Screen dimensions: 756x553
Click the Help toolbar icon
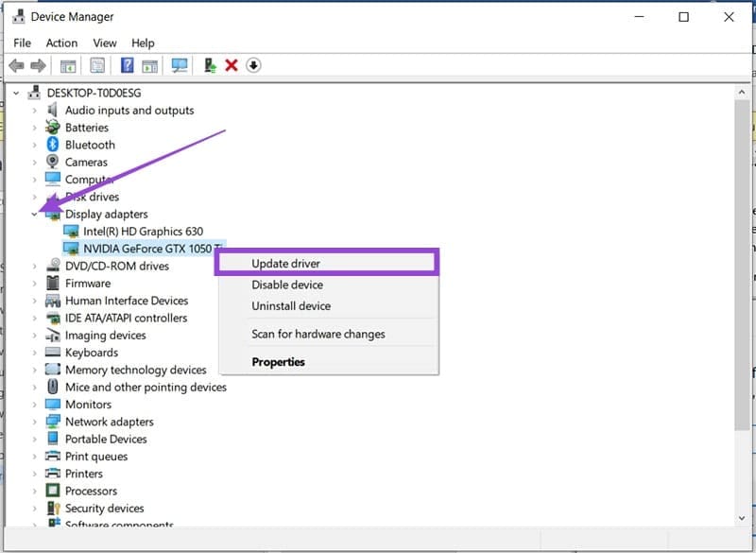(127, 64)
